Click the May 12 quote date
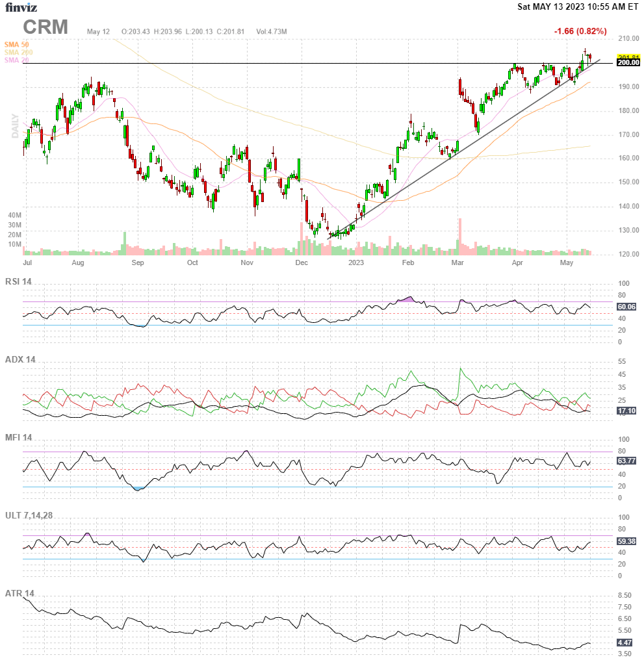This screenshot has width=644, height=664. tap(98, 32)
